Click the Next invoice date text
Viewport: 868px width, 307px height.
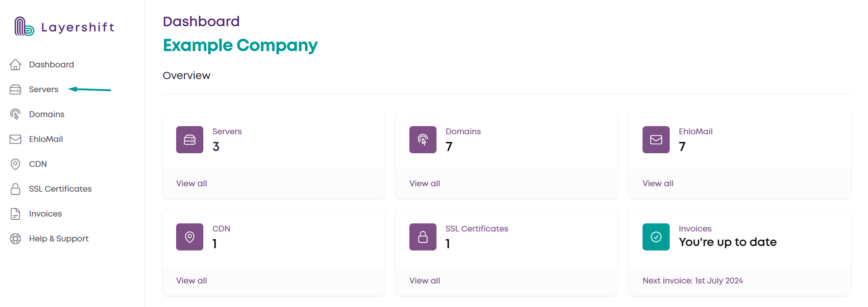pos(693,281)
